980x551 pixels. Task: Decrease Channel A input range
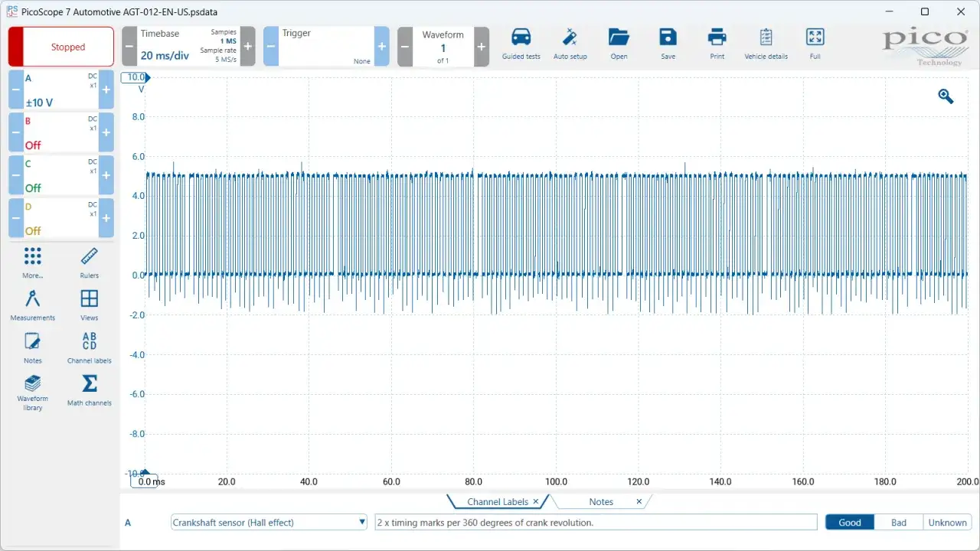coord(15,90)
